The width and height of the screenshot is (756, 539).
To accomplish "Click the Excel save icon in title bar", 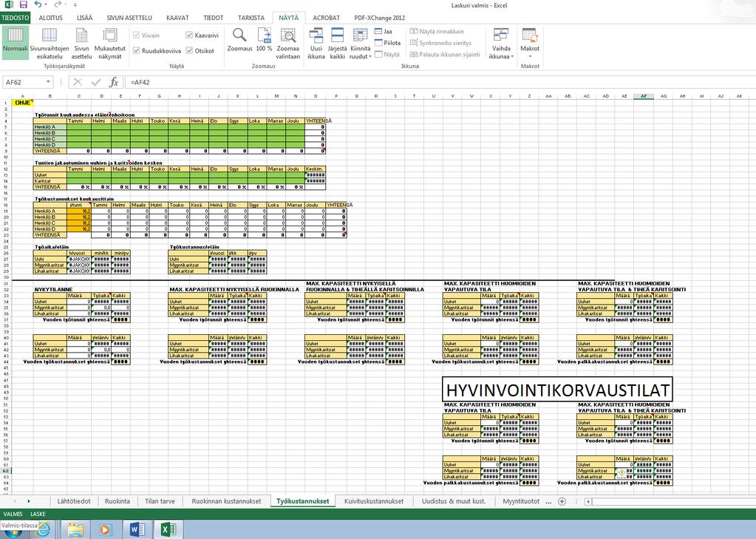I will click(23, 5).
